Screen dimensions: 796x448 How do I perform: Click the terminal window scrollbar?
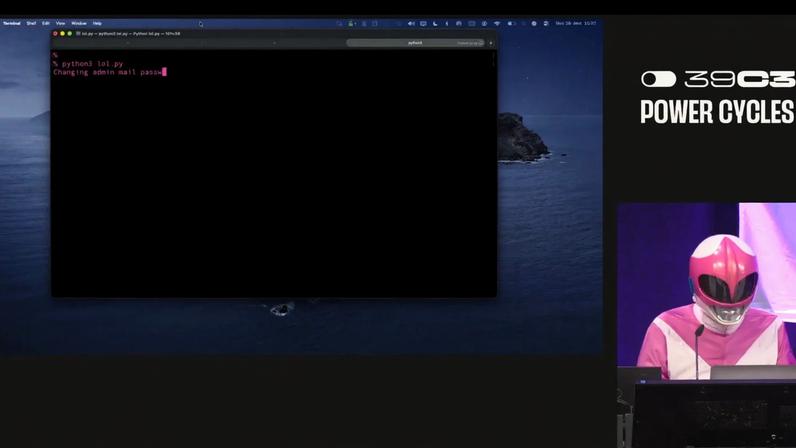(493, 59)
